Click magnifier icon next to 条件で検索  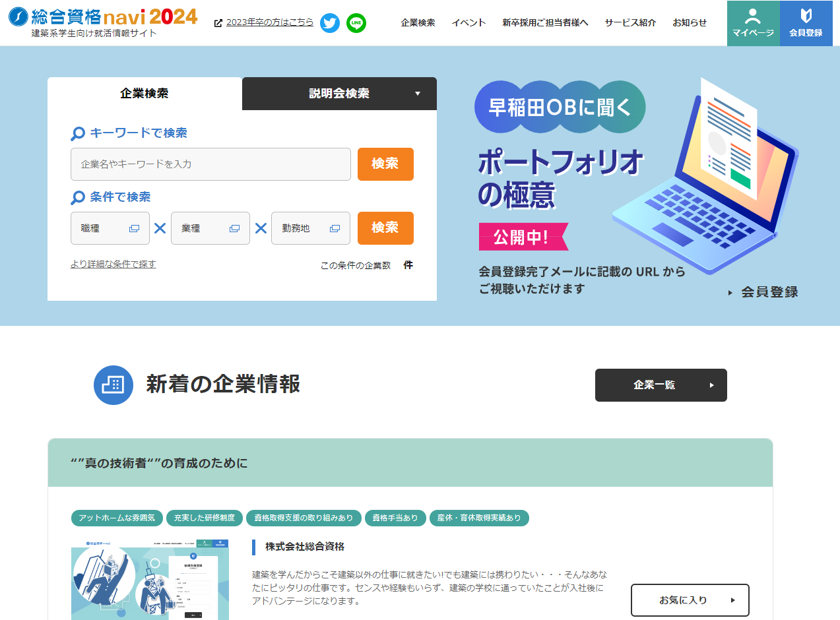coord(78,198)
